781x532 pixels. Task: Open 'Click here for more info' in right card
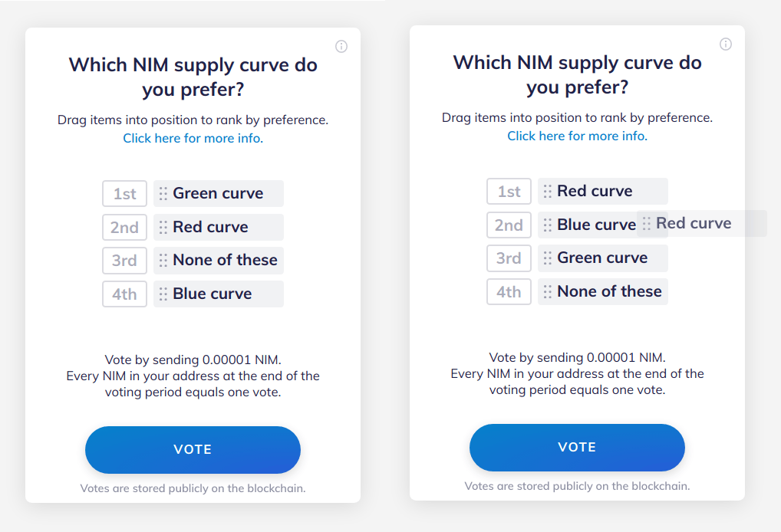(x=577, y=136)
